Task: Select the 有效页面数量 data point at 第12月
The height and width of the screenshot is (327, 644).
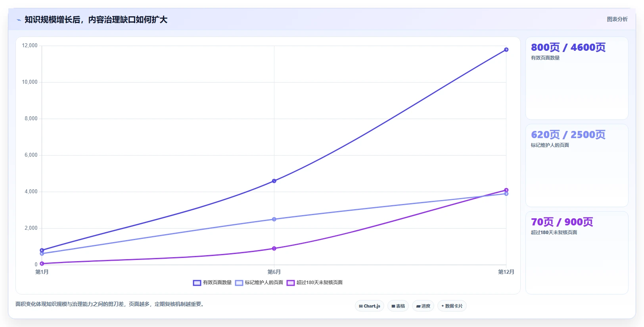Action: [506, 50]
